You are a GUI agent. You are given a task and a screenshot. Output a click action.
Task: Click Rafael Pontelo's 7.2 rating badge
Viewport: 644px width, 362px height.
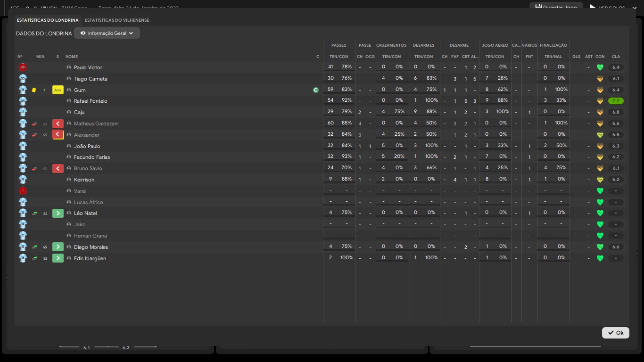[x=616, y=101]
